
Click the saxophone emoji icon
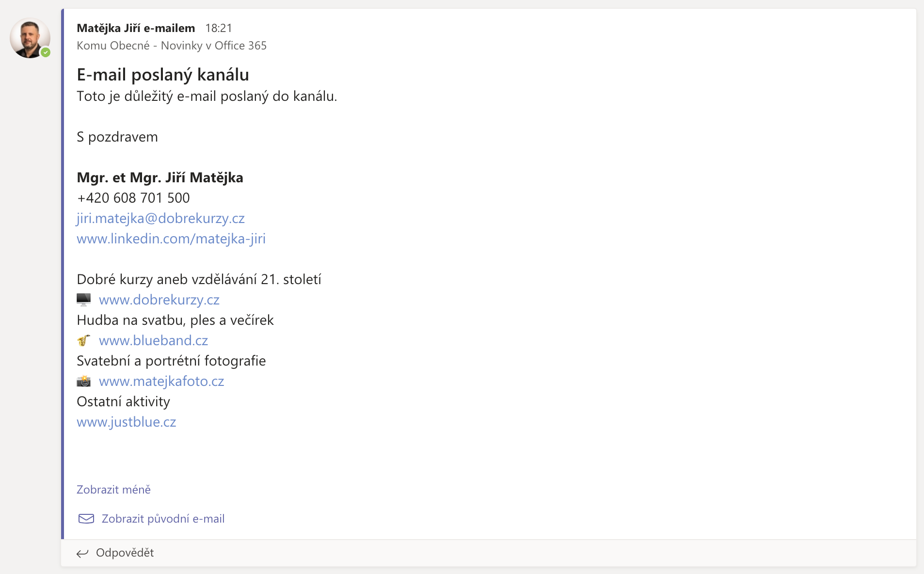click(84, 340)
